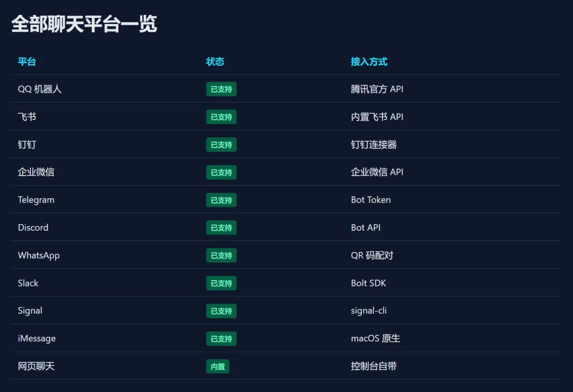
Task: Click the 全部聊天平台一览 heading
Action: pyautogui.click(x=84, y=24)
